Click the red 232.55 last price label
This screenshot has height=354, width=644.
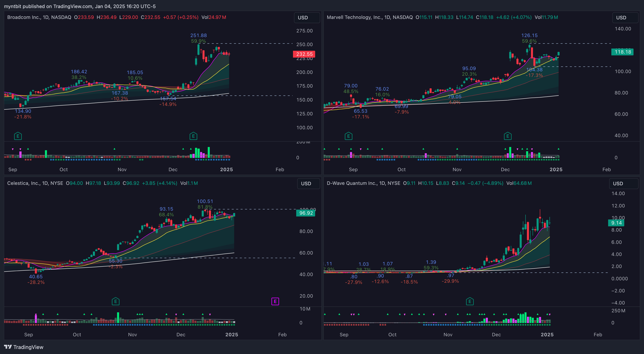[x=304, y=54]
